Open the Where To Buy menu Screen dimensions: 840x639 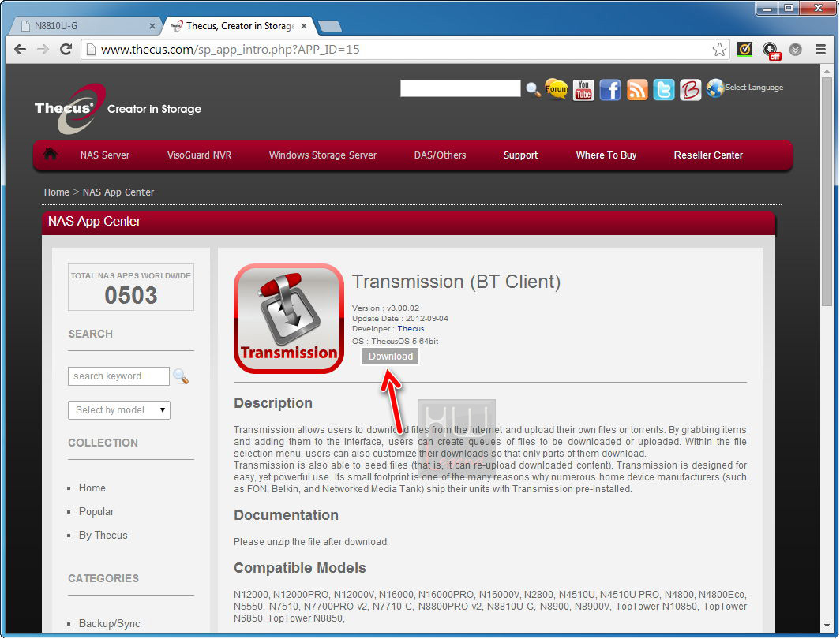606,155
